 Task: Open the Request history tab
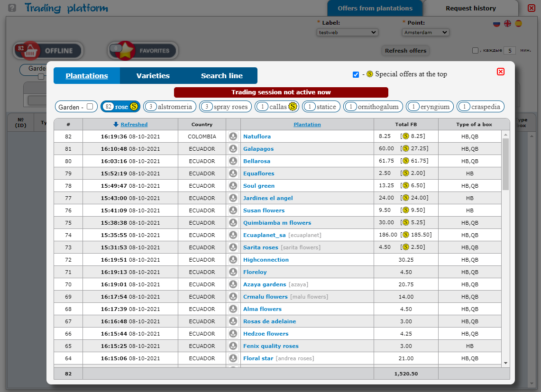470,8
